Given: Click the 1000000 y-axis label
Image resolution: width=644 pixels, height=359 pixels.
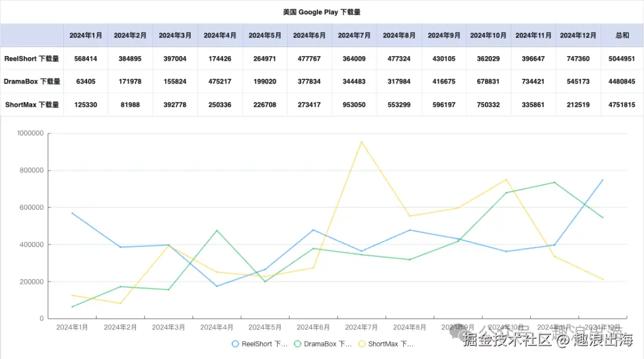Looking at the screenshot, I should click(x=30, y=133).
